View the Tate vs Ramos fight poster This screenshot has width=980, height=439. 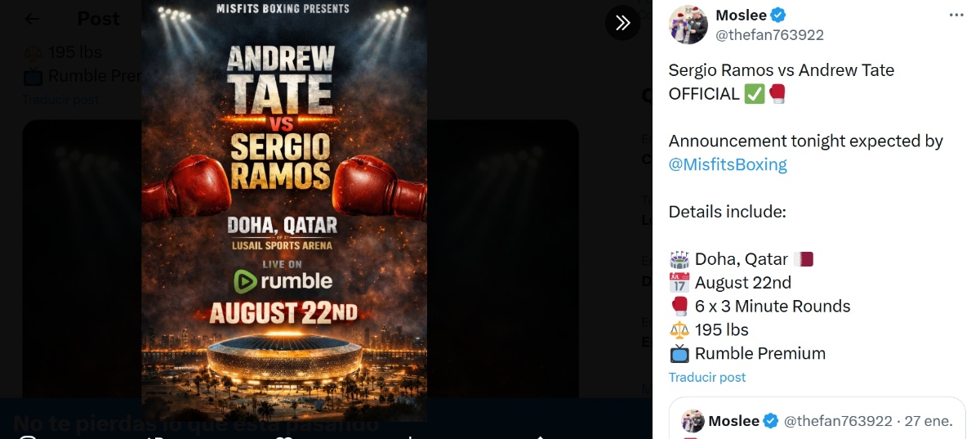click(x=284, y=211)
